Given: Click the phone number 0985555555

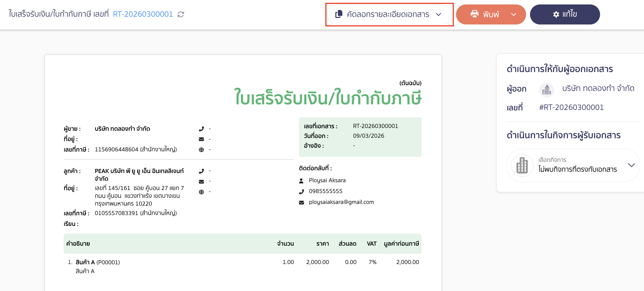Looking at the screenshot, I should 325,191.
